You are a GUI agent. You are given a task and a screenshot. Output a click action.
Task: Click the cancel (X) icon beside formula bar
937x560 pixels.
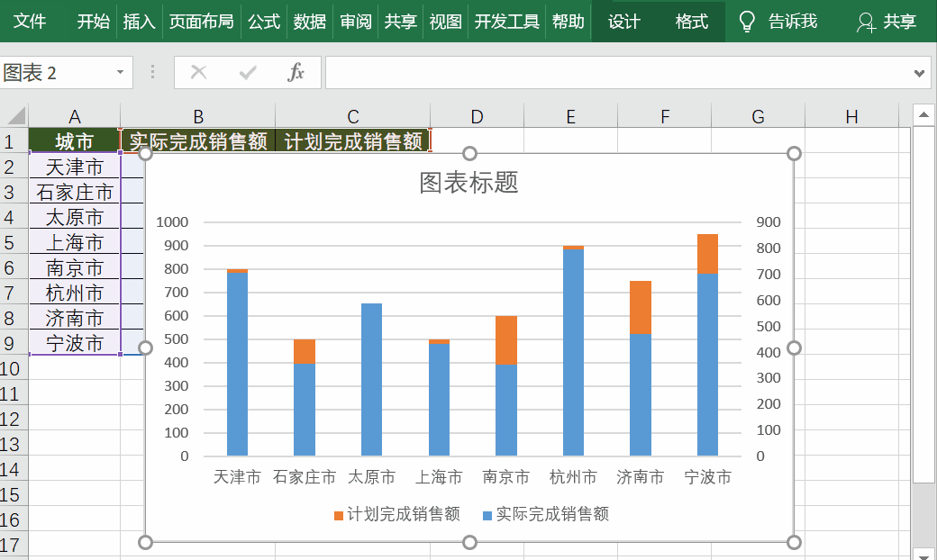tap(198, 73)
